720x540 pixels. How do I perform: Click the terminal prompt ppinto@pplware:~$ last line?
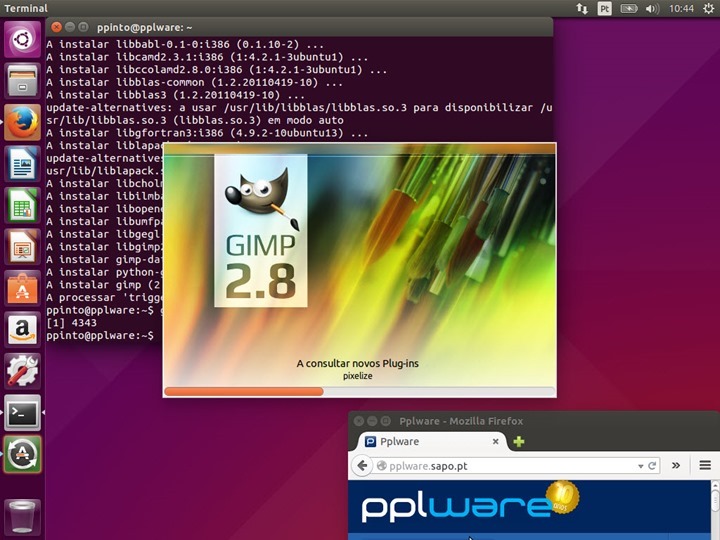click(100, 335)
